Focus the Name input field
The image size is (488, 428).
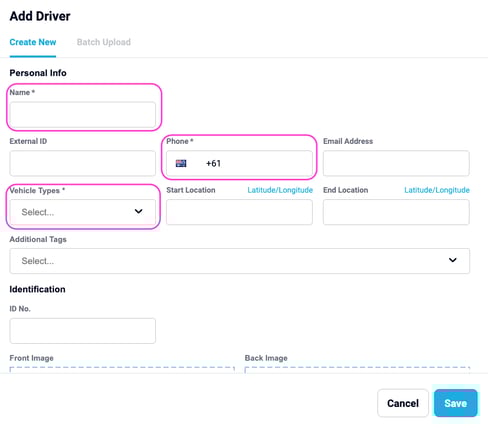coord(83,114)
